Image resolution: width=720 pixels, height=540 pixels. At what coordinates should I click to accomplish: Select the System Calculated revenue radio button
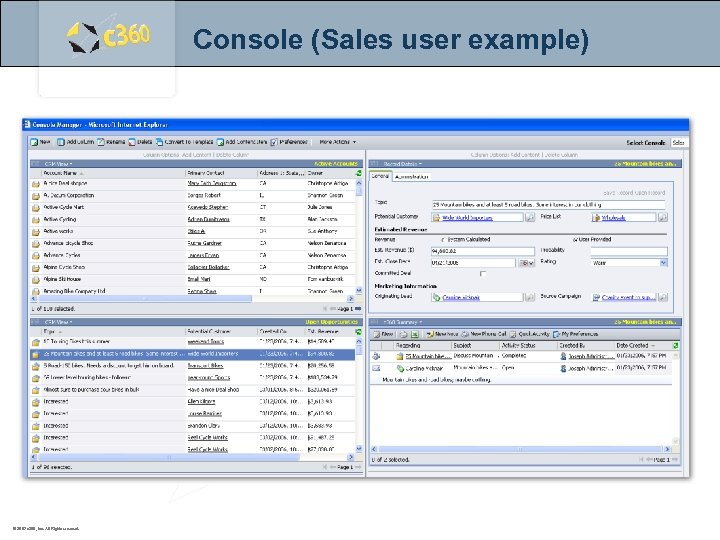[x=444, y=240]
